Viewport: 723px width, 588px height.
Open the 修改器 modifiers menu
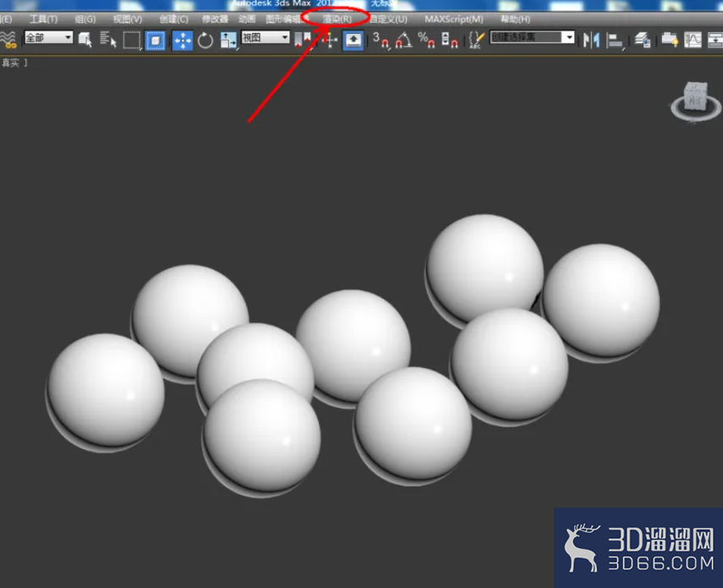point(215,19)
